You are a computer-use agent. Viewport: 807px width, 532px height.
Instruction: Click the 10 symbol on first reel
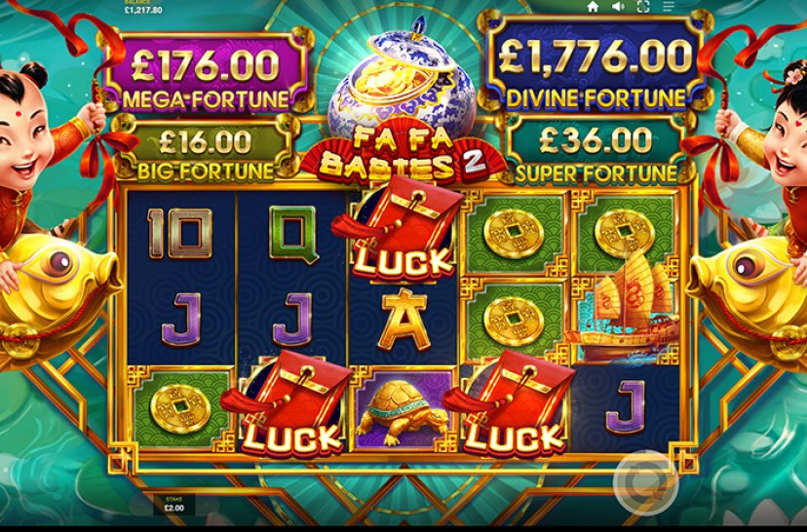(x=180, y=233)
